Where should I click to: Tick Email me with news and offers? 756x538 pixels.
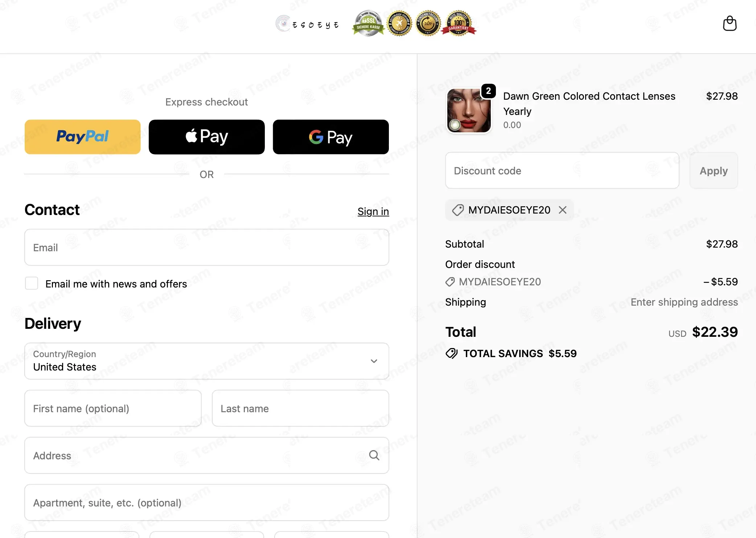click(x=32, y=283)
